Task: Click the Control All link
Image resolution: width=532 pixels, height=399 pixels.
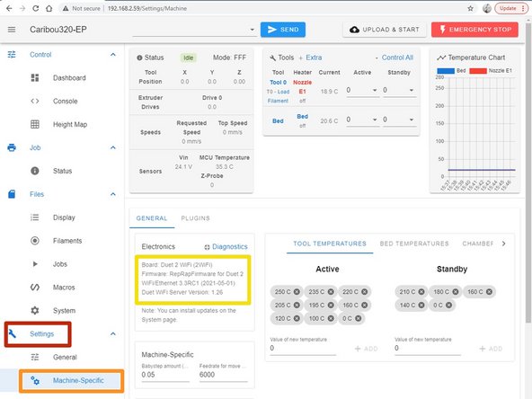Action: tap(397, 58)
